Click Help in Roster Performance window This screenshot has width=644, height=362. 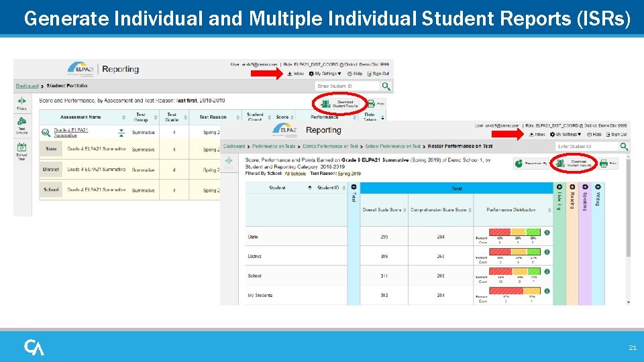tap(594, 135)
